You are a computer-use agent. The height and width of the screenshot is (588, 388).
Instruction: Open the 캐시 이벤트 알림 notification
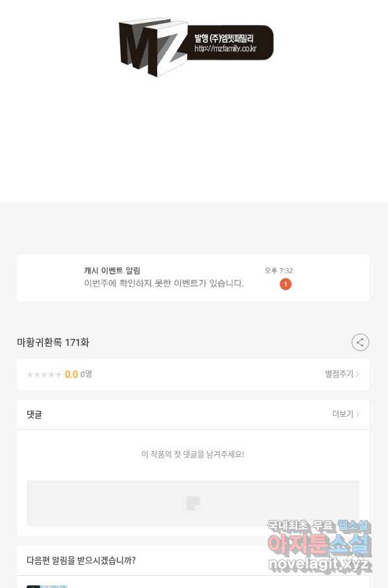coord(193,278)
